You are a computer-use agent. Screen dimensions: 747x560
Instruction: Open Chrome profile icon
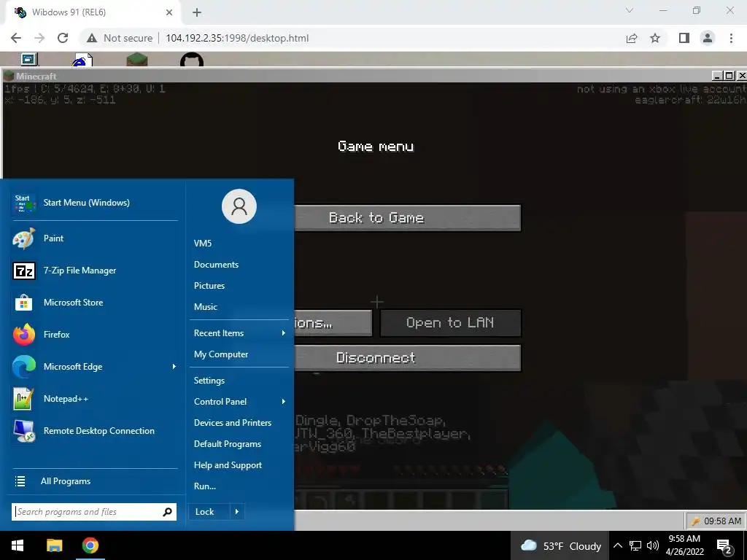(x=708, y=38)
